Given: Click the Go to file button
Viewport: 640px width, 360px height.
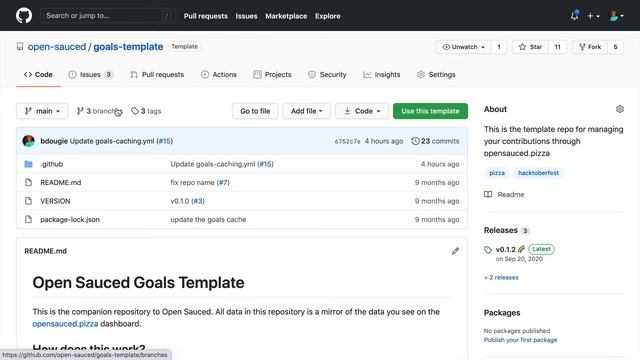Looking at the screenshot, I should point(255,111).
